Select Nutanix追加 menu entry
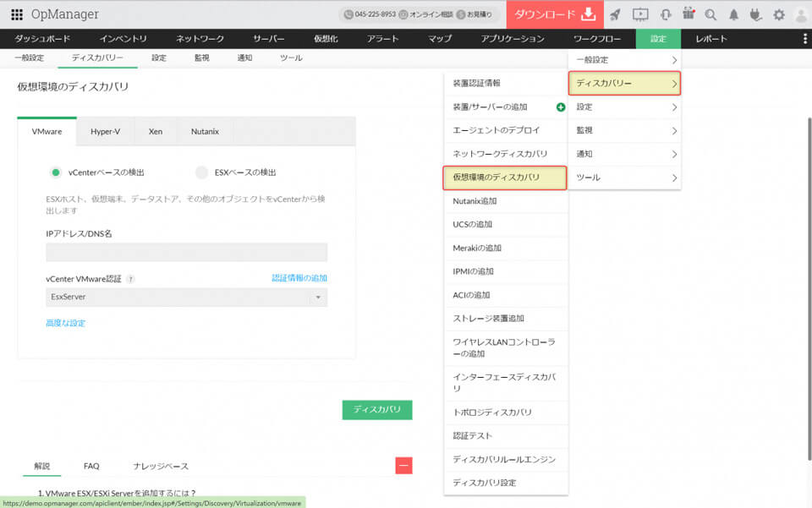812x508 pixels. pos(506,201)
